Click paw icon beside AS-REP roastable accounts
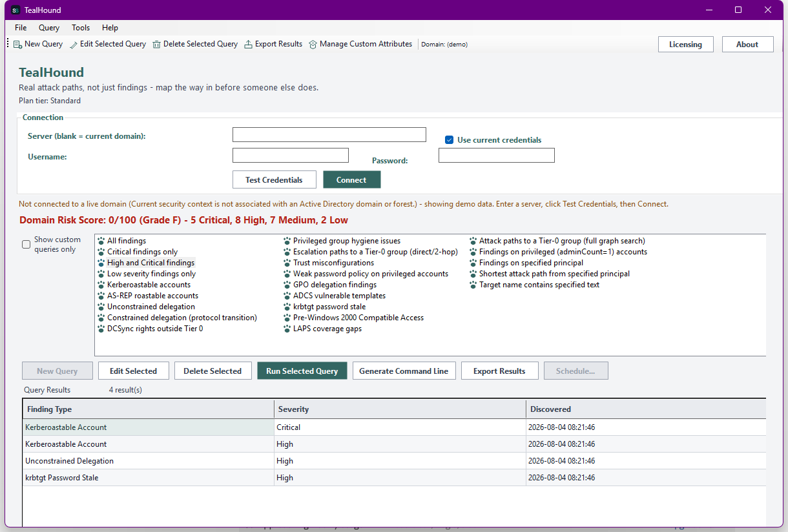Image resolution: width=788 pixels, height=532 pixels. click(101, 296)
